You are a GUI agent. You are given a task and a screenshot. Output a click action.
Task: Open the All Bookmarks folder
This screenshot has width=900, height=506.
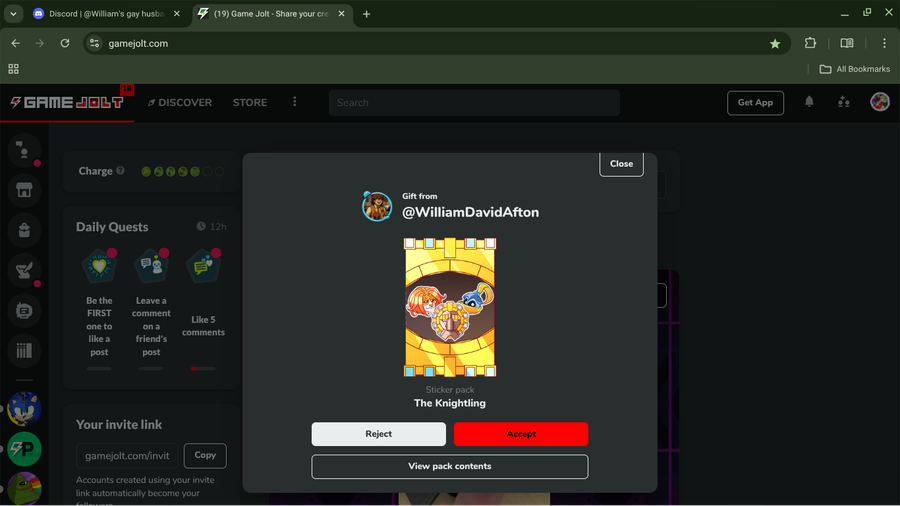(855, 69)
